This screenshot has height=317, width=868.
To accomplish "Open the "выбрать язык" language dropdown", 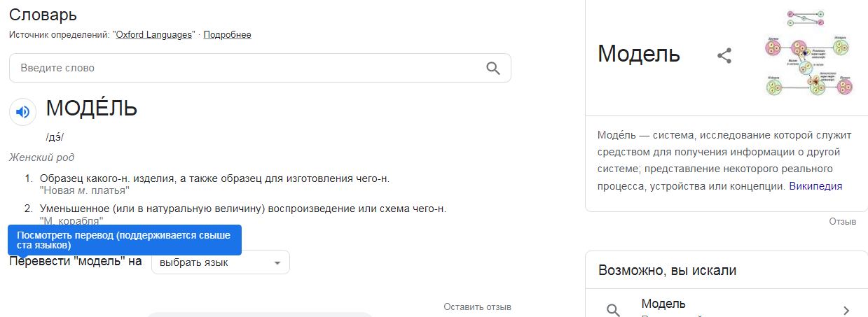I will click(221, 262).
